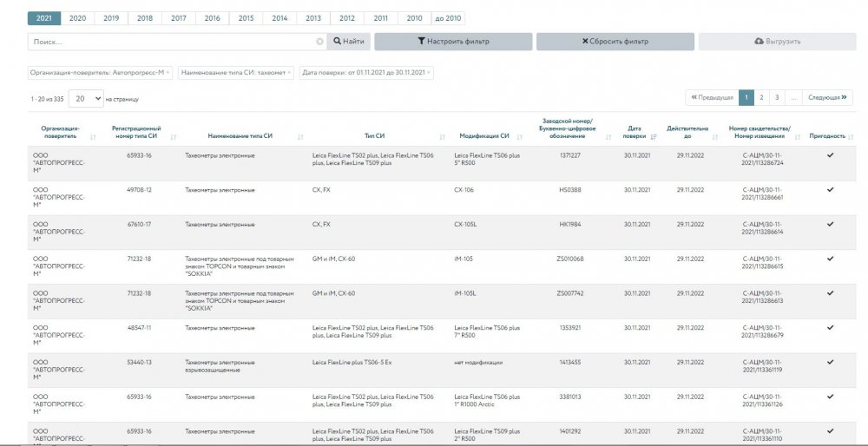Image resolution: width=868 pixels, height=446 pixels.
Task: Clear the search field with the x icon
Action: (x=319, y=42)
